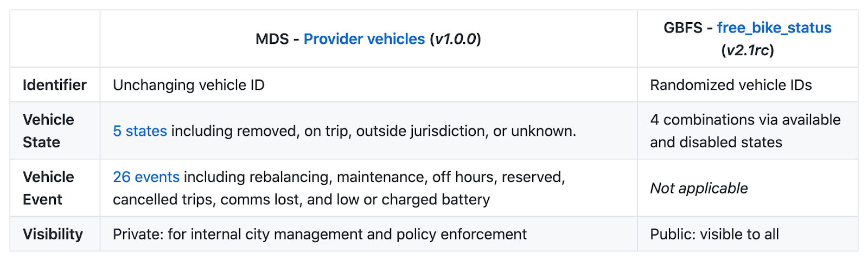Screen dimensions: 868x260
Task: Click the v2.1rc version text
Action: pos(748,51)
